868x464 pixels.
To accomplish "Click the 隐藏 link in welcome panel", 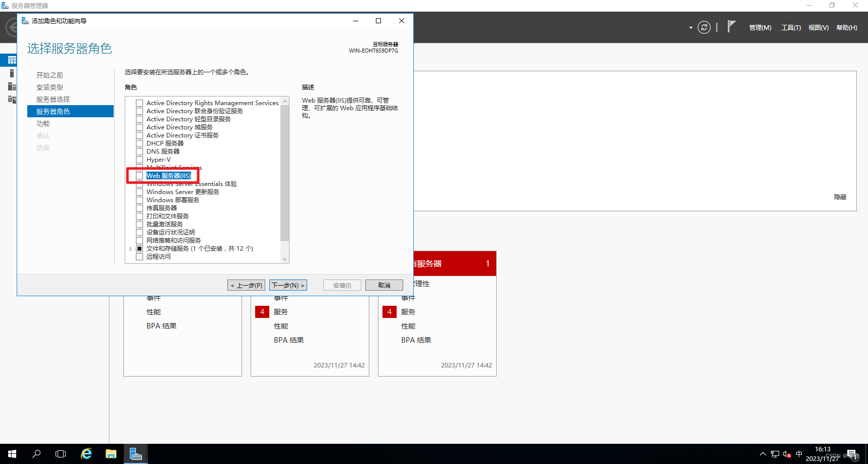I will tap(840, 197).
